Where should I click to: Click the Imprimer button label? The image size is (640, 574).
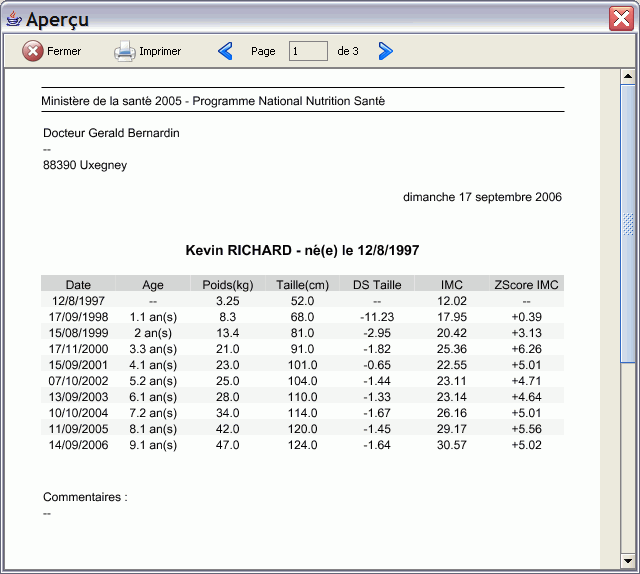click(160, 51)
